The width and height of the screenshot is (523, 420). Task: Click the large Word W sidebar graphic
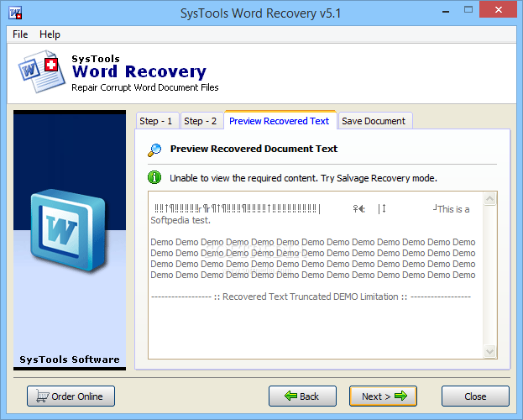pos(68,229)
